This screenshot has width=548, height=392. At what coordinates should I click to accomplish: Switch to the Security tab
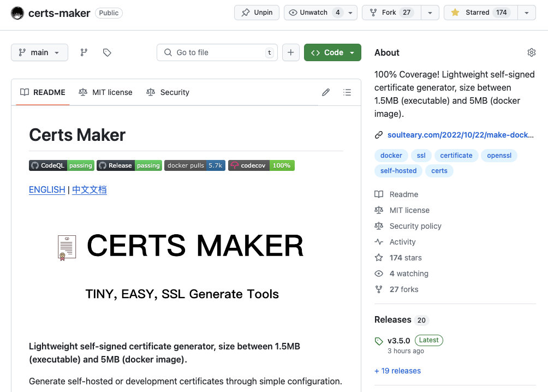(168, 92)
